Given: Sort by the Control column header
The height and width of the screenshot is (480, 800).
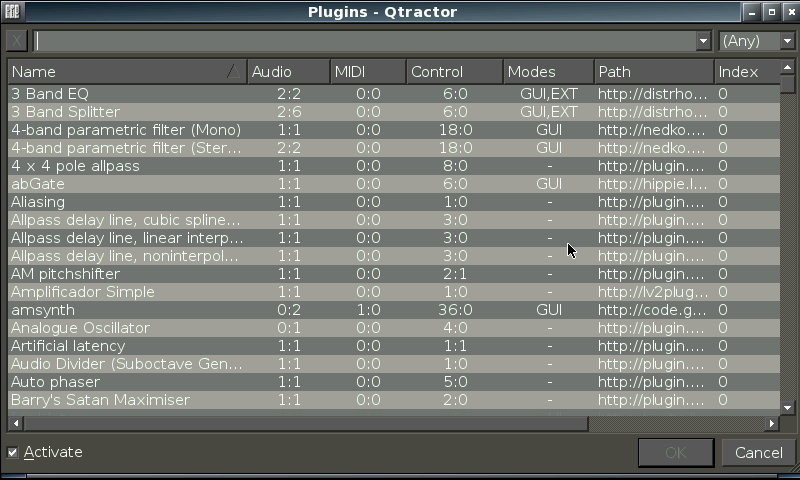Looking at the screenshot, I should pyautogui.click(x=455, y=71).
